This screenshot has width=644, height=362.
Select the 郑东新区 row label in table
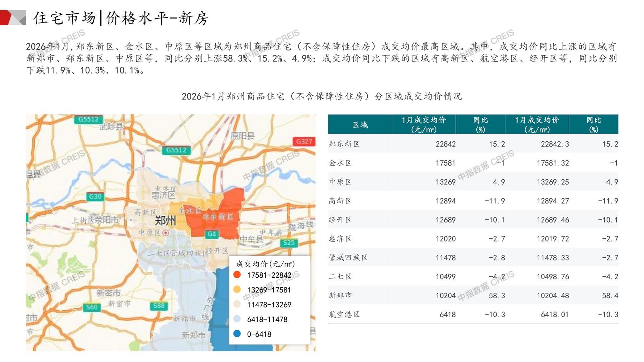click(344, 144)
